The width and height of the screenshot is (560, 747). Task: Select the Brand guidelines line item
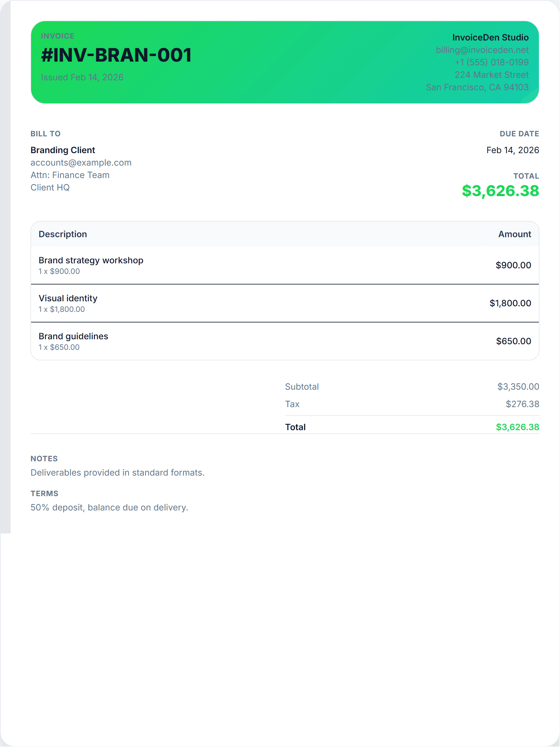(x=73, y=336)
